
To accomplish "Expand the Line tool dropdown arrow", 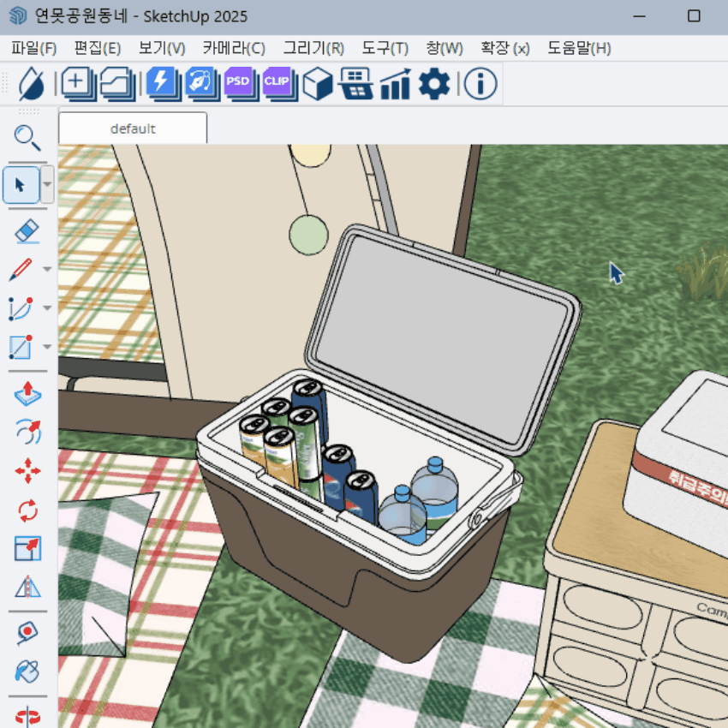I will click(x=47, y=270).
